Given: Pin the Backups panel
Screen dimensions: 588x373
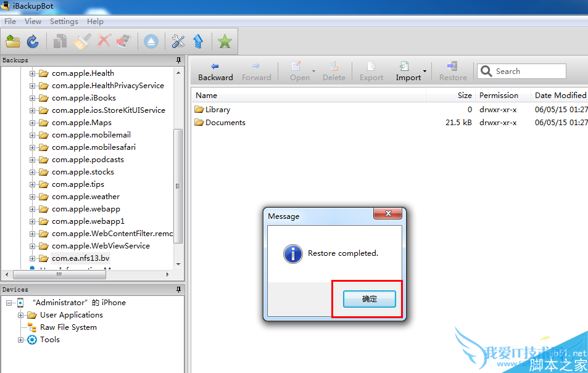Looking at the screenshot, I should tap(178, 60).
